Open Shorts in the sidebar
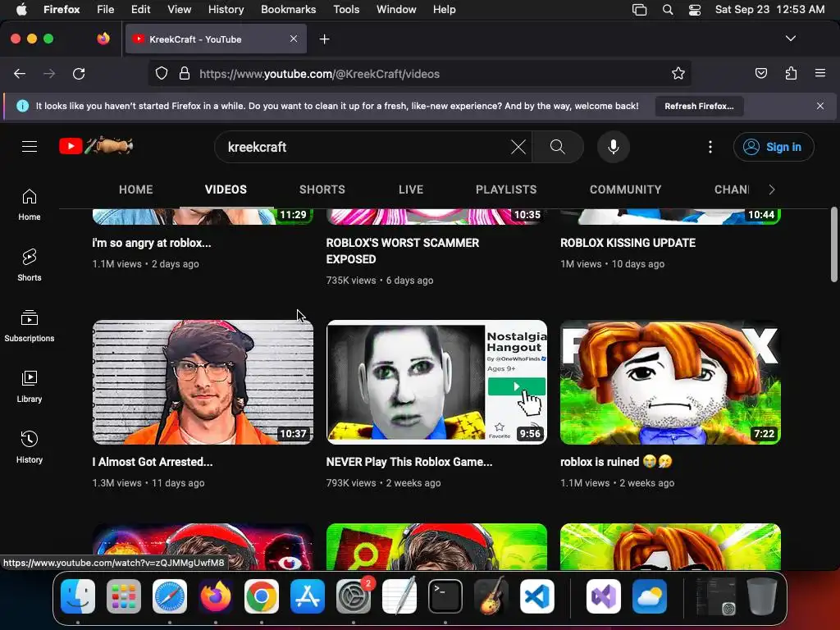The height and width of the screenshot is (630, 840). tap(30, 266)
